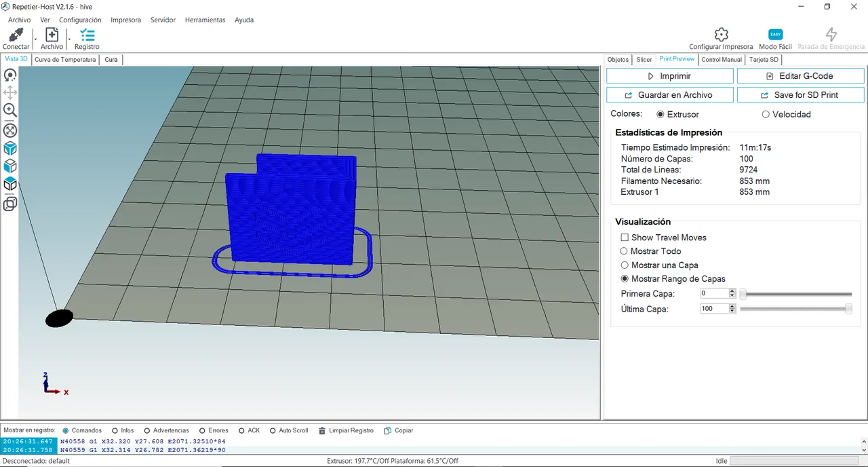Click the Copiar log icon

coord(387,430)
